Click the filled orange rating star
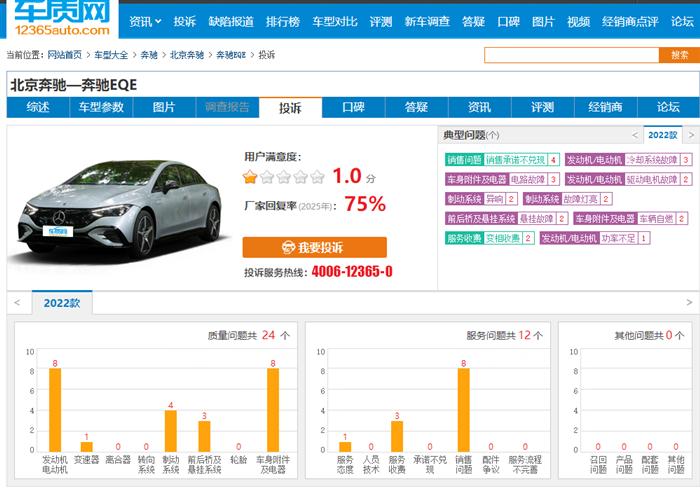This screenshot has width=700, height=493. (x=250, y=177)
